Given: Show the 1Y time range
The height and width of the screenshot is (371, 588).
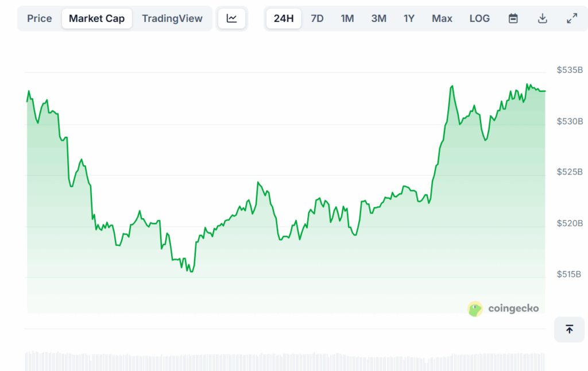Looking at the screenshot, I should click(x=409, y=18).
